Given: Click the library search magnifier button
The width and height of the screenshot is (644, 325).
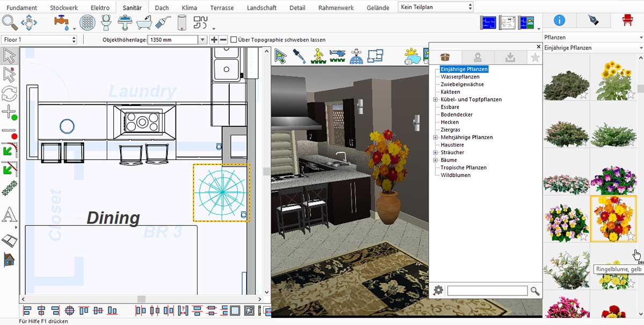Looking at the screenshot, I should pos(535,291).
